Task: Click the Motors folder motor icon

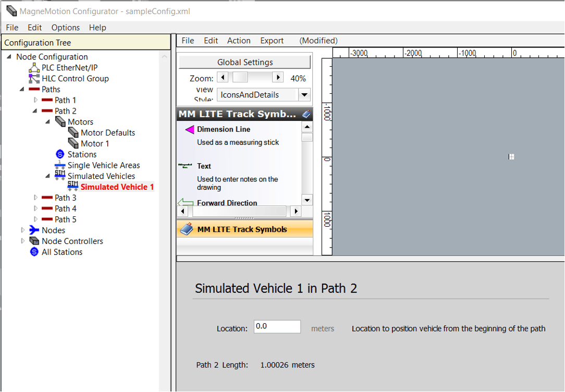Action: [60, 122]
